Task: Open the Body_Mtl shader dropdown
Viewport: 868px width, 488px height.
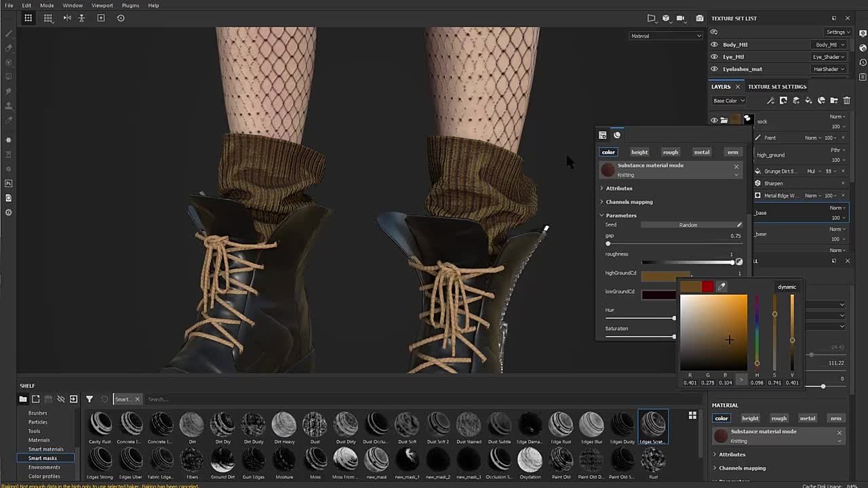Action: click(829, 45)
